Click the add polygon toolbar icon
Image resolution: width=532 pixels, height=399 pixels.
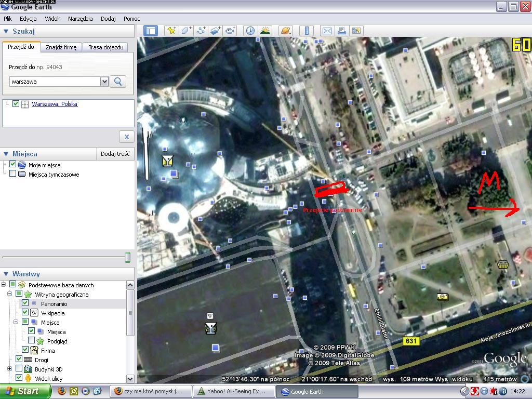coord(186,31)
